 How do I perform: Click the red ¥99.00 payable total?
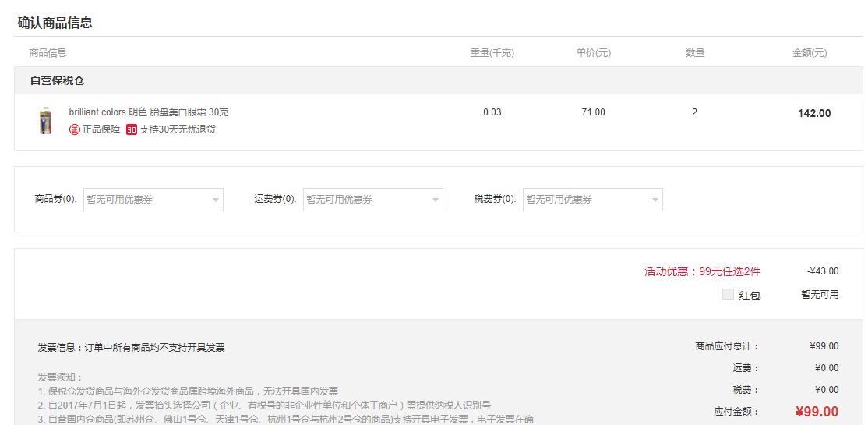[x=817, y=412]
